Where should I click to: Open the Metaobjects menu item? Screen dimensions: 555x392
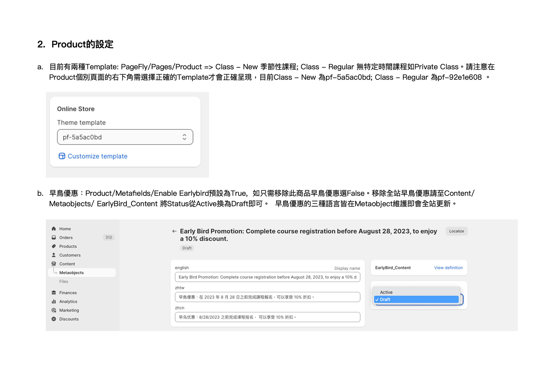71,272
